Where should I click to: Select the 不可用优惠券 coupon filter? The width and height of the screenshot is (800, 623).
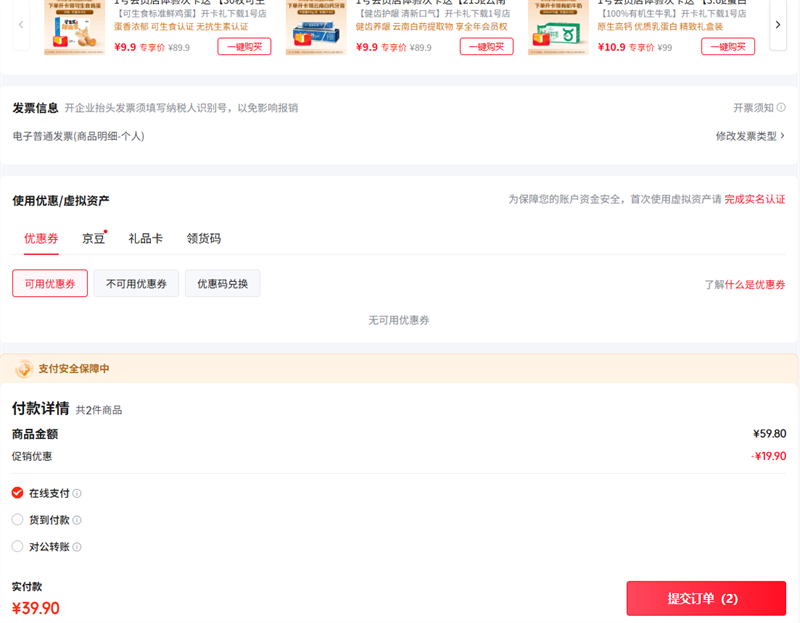(x=135, y=283)
